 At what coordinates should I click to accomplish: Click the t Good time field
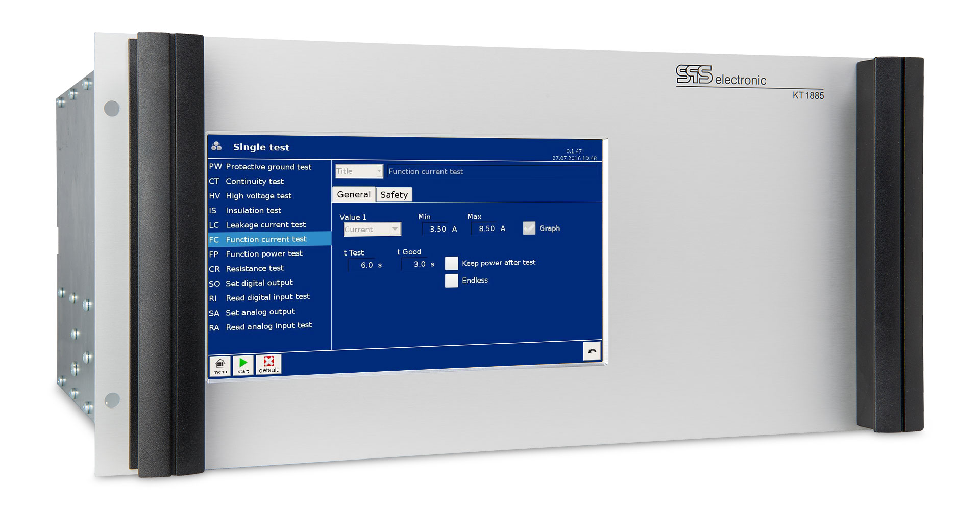[x=419, y=264]
